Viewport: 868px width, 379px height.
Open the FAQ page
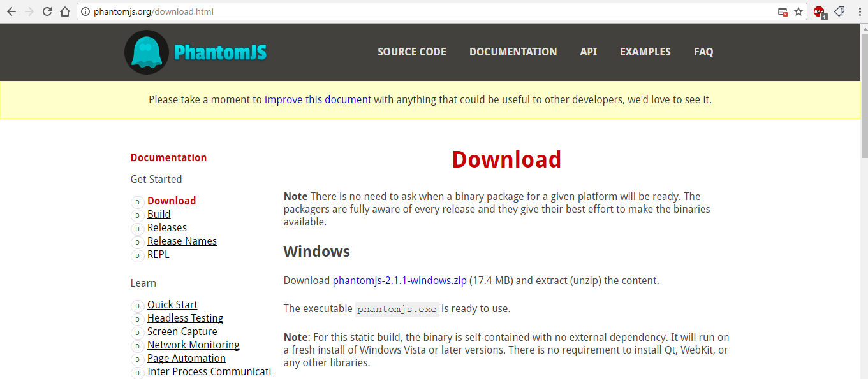(703, 52)
